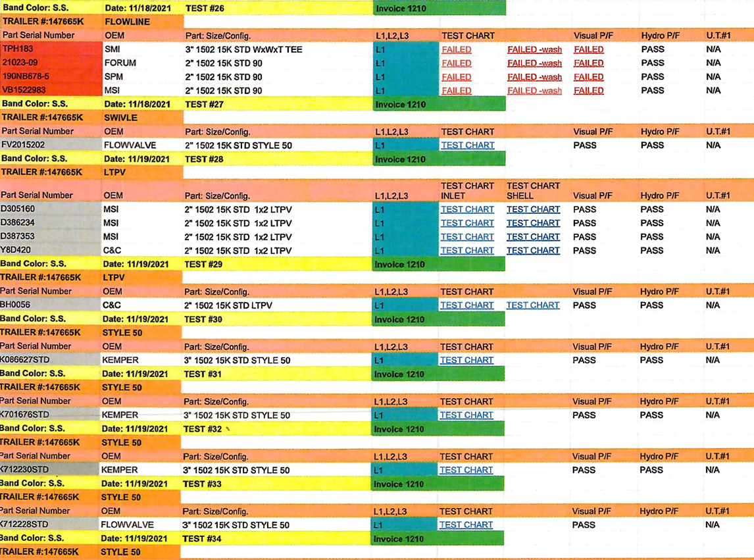Viewport: 754px width, 560px height.
Task: Open the Visual FAILED link for serial VB1522983
Action: point(588,91)
